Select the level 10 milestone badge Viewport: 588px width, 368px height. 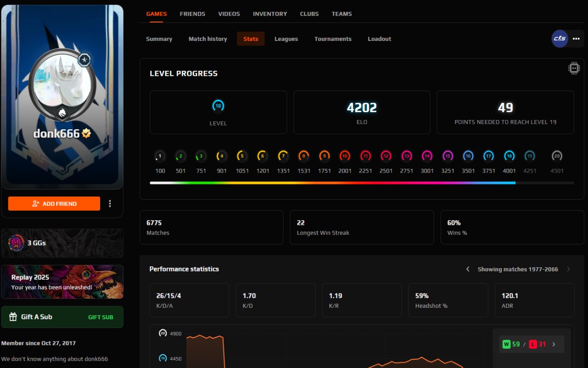click(345, 156)
